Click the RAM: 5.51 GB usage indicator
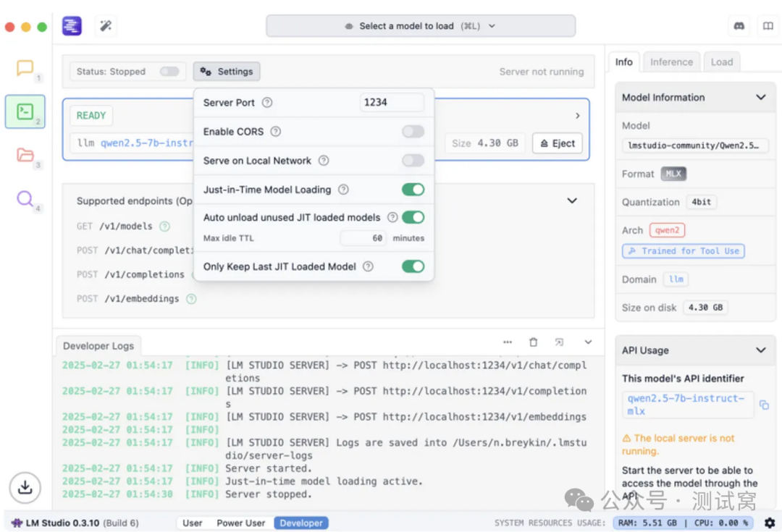Screen dimensions: 782x532 (647, 523)
